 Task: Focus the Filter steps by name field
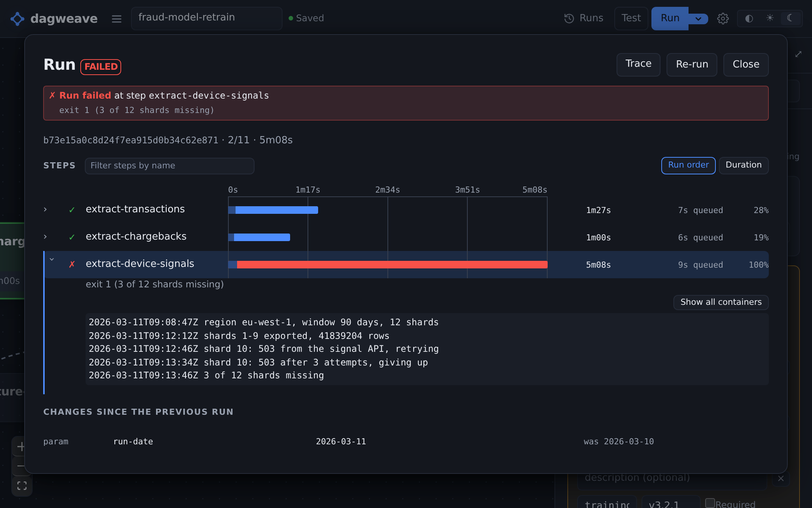coord(169,166)
